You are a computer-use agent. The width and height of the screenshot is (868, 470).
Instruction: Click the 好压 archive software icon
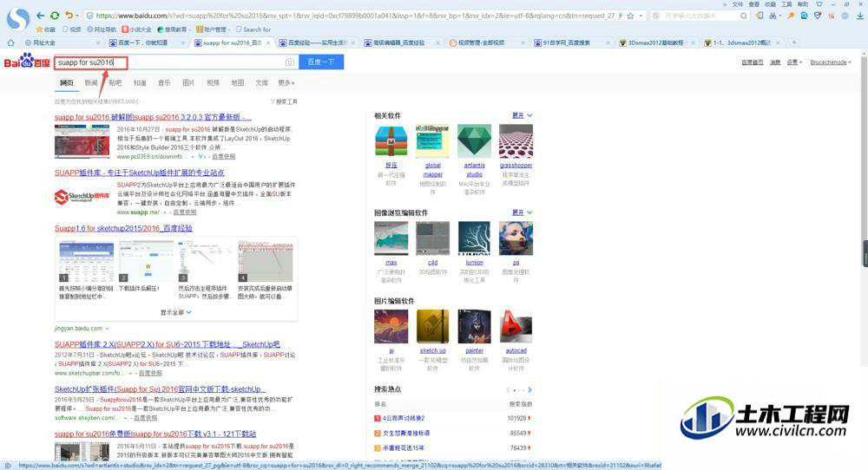391,141
